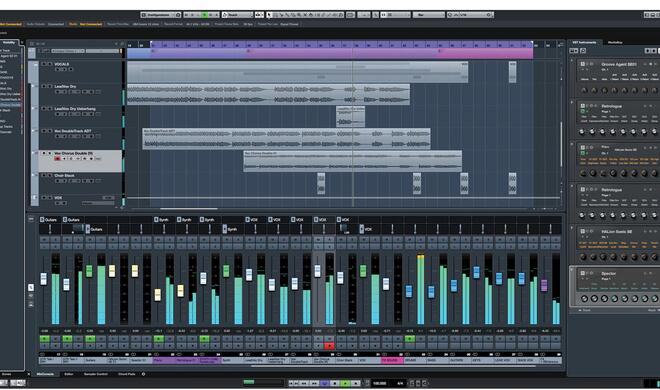Switch to the VST Instruments tab
Viewport: 660px width, 390px height.
coord(584,42)
